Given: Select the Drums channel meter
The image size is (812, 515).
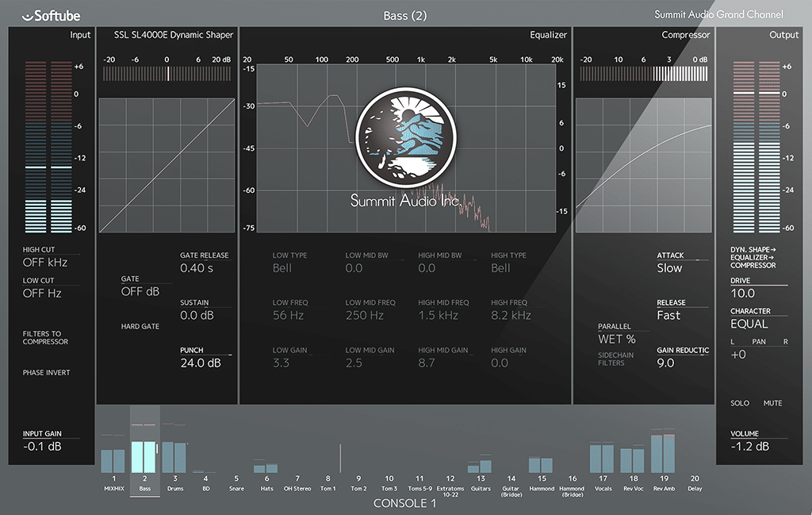Looking at the screenshot, I should click(x=174, y=457).
